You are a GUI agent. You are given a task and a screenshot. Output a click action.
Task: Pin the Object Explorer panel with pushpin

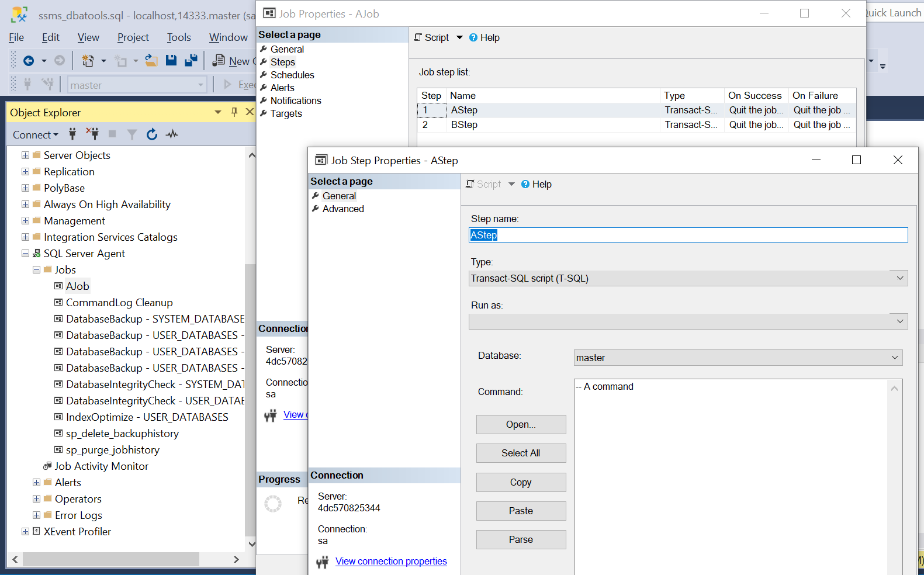[x=234, y=112]
